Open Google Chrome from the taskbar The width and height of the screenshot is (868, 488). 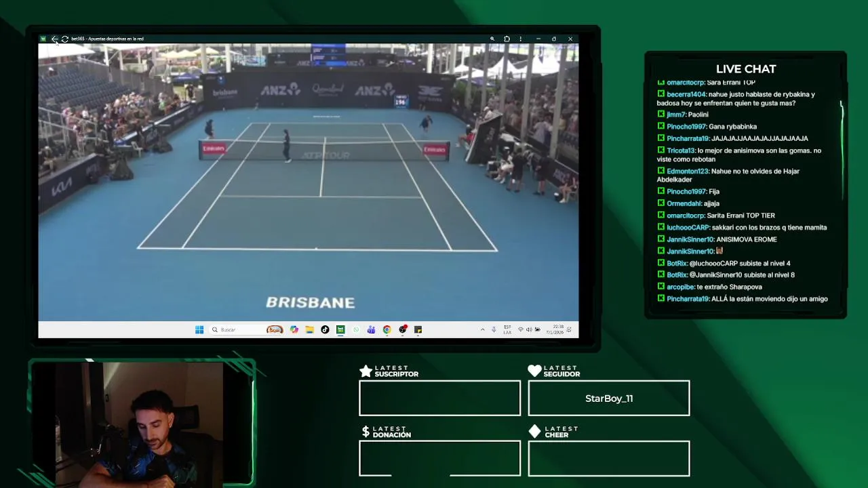point(387,329)
